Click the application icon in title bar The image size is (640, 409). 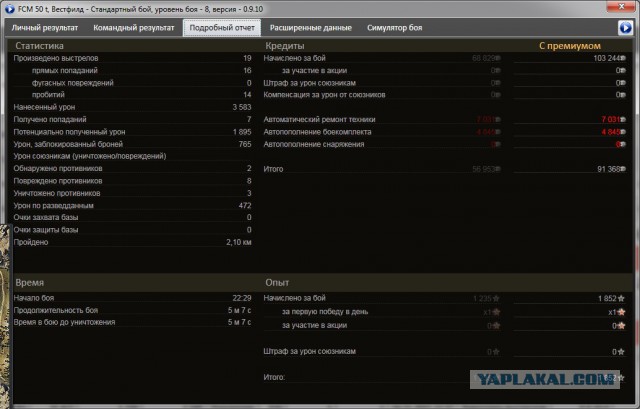tap(9, 9)
